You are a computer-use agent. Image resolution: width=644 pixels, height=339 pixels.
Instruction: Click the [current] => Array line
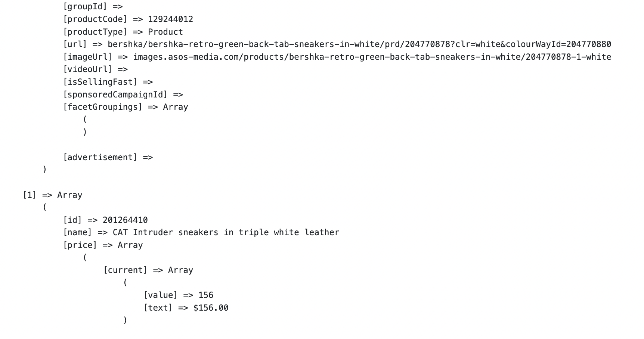click(148, 270)
